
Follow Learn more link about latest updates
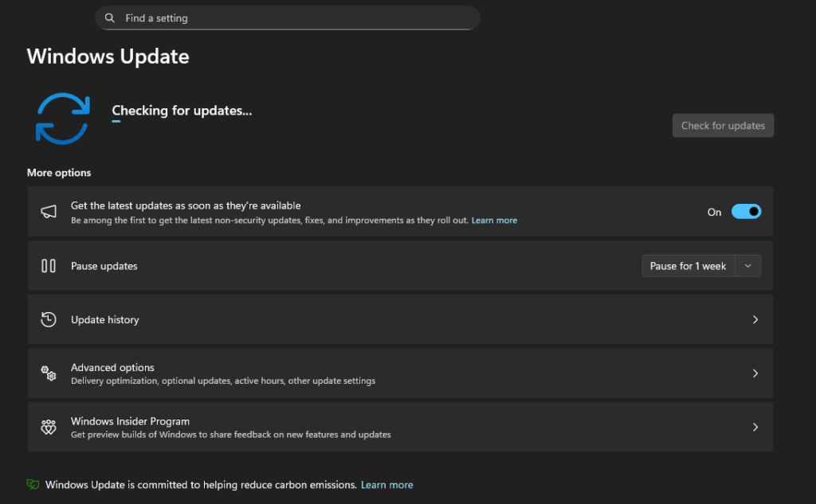494,221
